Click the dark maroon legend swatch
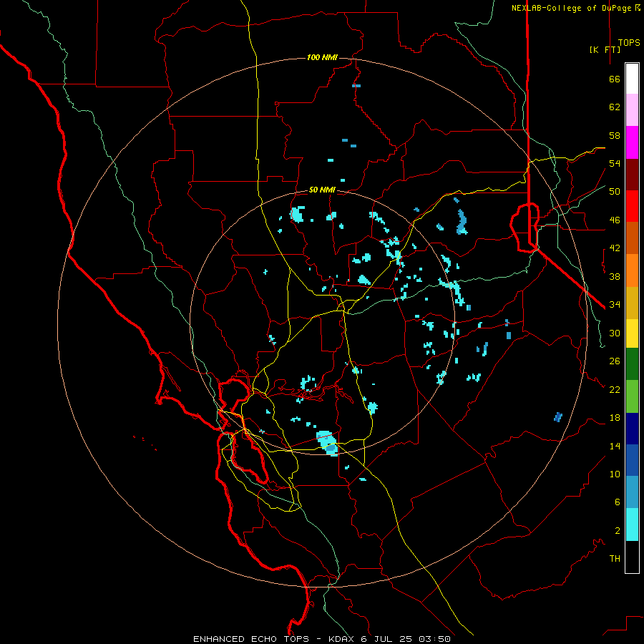Screen dimensions: 644x644 632,175
